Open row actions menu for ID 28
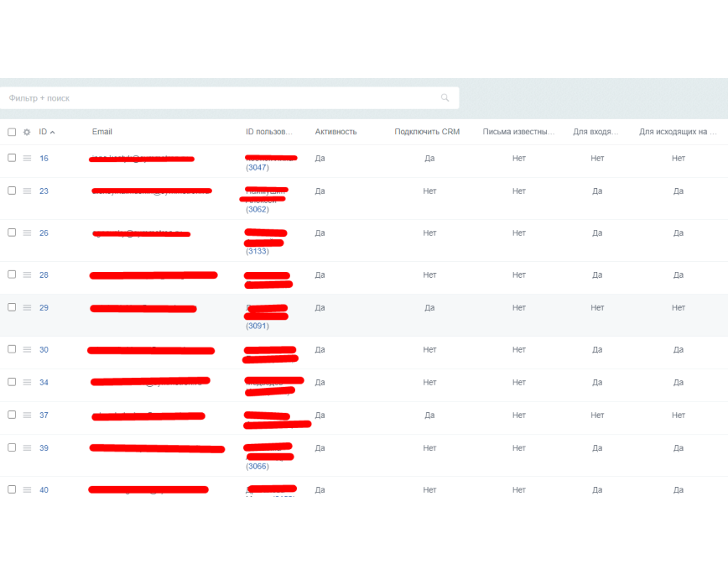The image size is (728, 575). (x=28, y=274)
